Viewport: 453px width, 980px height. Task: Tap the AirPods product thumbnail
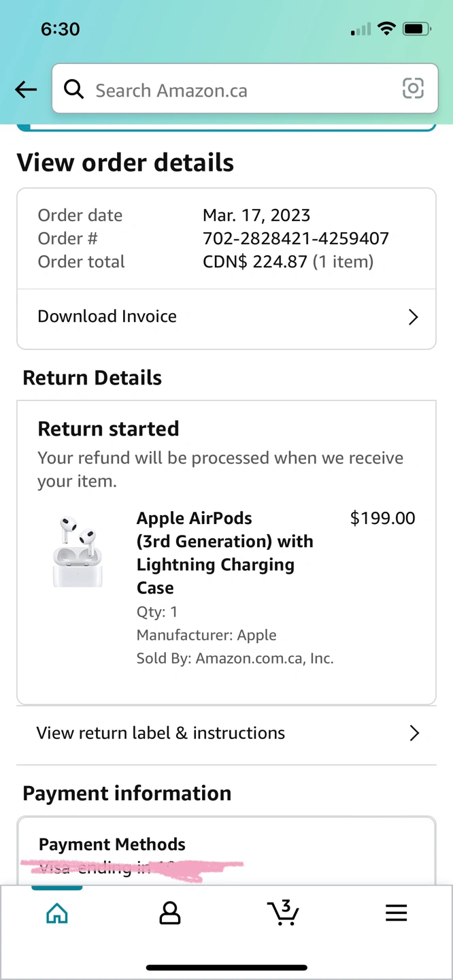[78, 551]
